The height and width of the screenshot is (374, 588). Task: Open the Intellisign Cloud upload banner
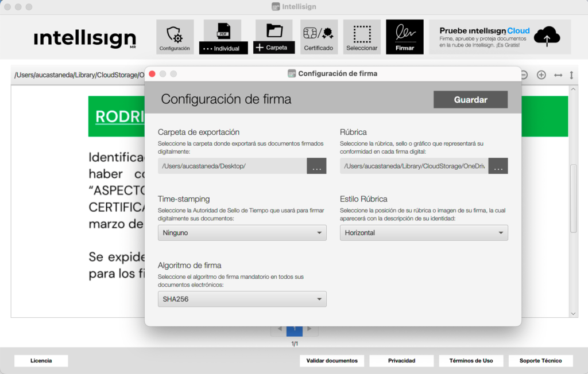pyautogui.click(x=500, y=37)
